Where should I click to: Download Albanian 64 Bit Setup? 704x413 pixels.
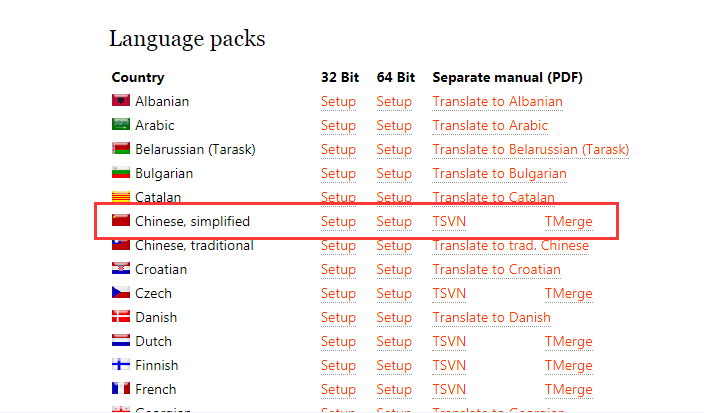point(394,101)
